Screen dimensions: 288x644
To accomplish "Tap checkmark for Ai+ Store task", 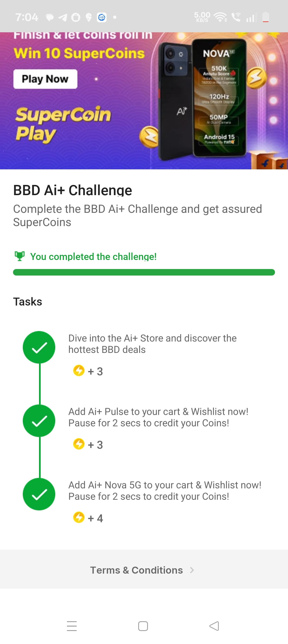I will [39, 347].
